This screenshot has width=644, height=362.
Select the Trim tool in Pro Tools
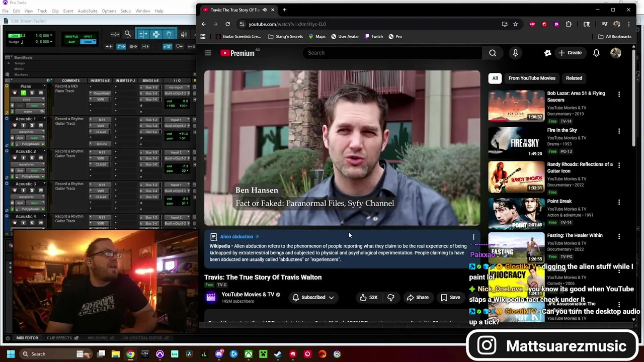coord(143,34)
